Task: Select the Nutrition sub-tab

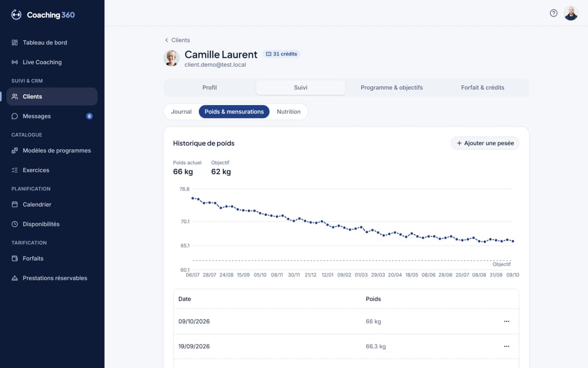Action: pos(289,112)
